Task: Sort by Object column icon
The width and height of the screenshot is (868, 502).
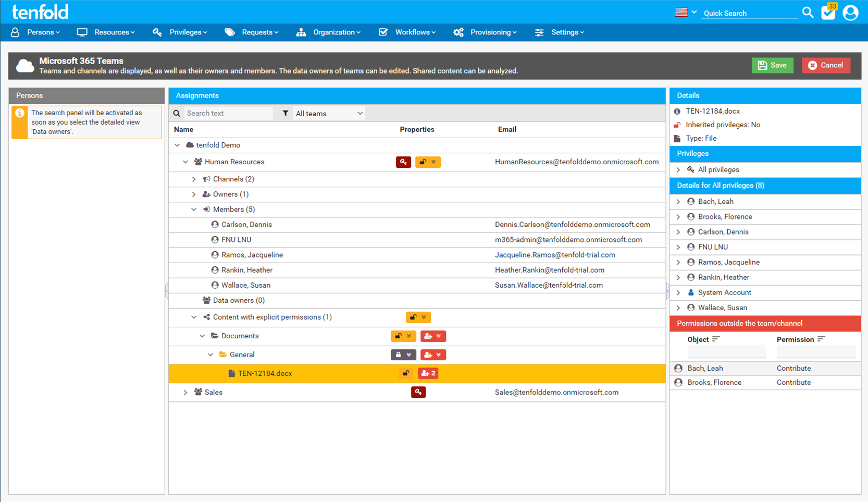Action: click(x=716, y=339)
